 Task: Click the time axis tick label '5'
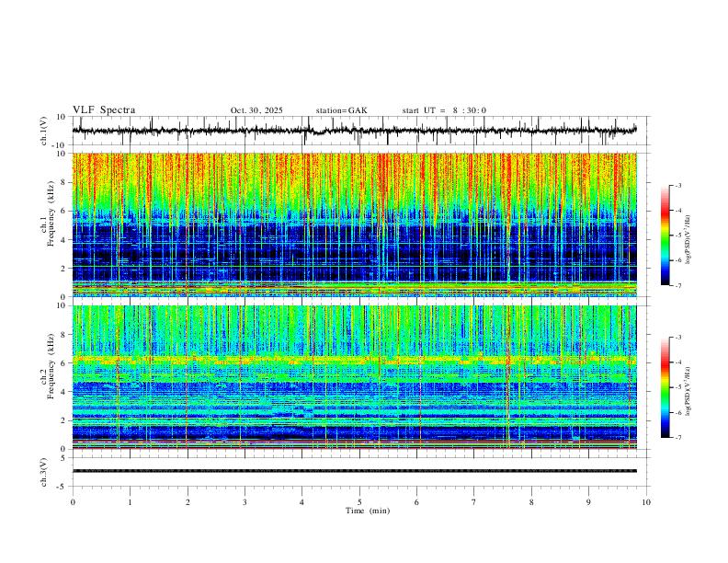(x=359, y=502)
